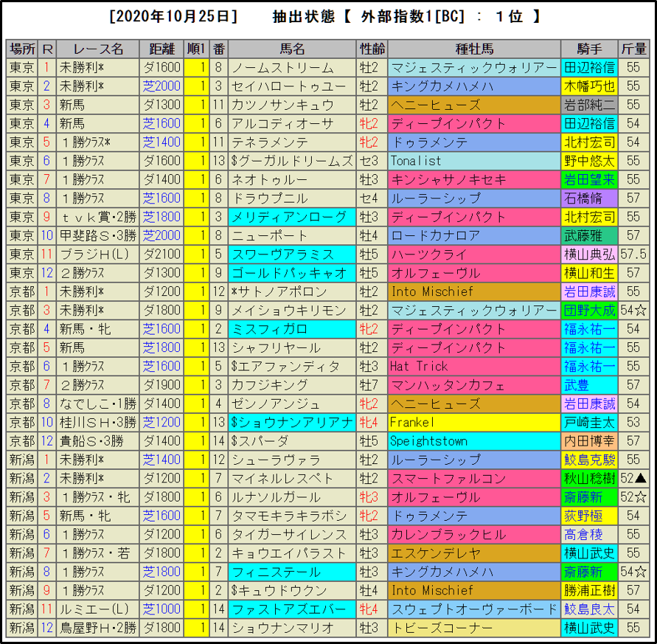Click horse name ショウナンマリオ
The height and width of the screenshot is (644, 657).
tap(292, 627)
